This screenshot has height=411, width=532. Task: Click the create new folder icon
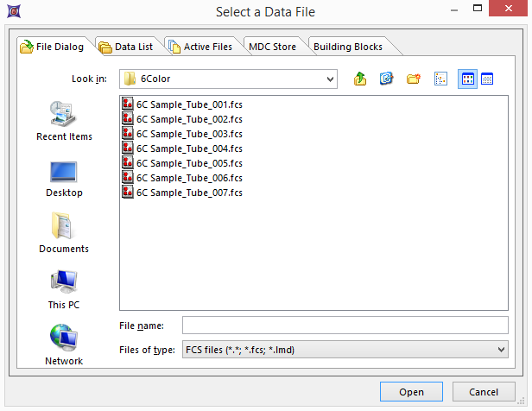(x=413, y=79)
